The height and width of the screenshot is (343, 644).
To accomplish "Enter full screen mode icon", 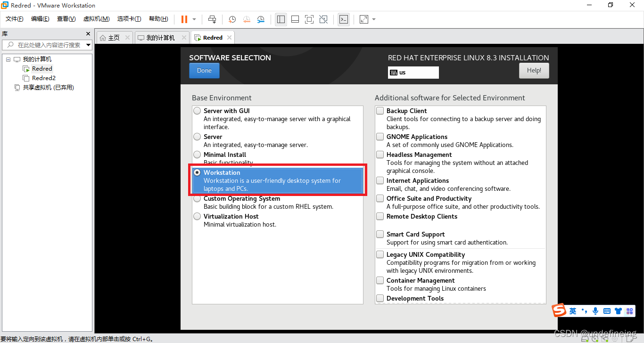I will pos(309,19).
